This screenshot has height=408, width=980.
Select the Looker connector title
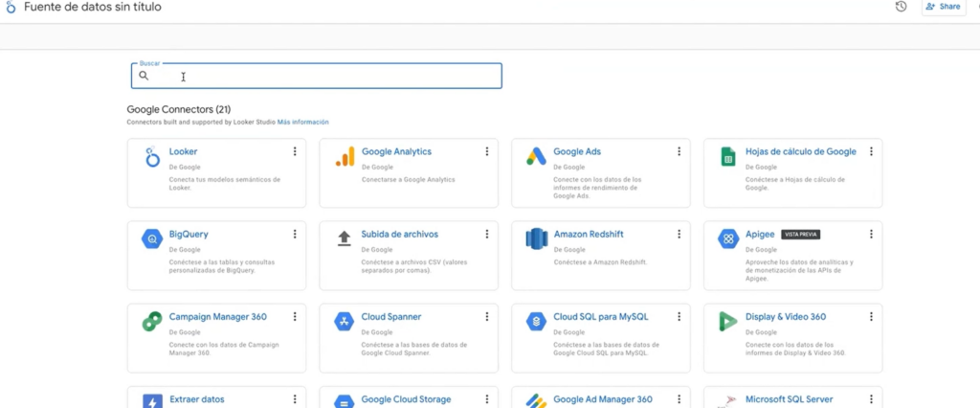(183, 151)
